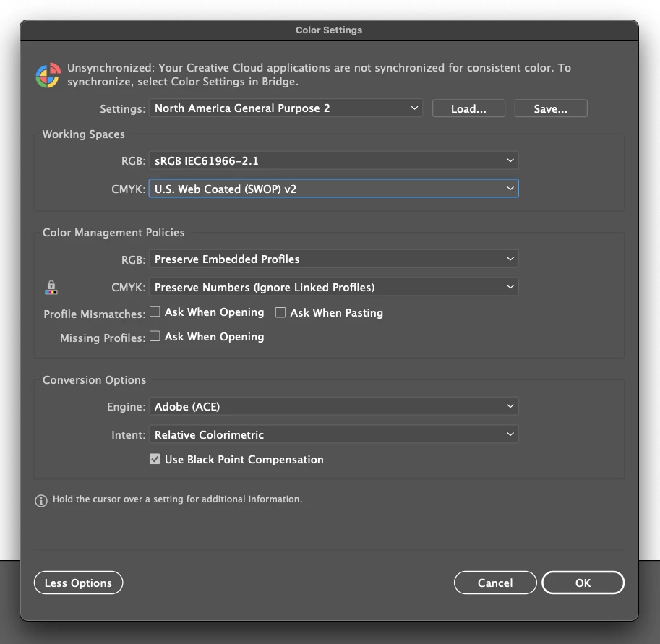Screen dimensions: 660x644
Task: Open the Preserve Numbers CMYK policy dropdown
Action: (333, 287)
